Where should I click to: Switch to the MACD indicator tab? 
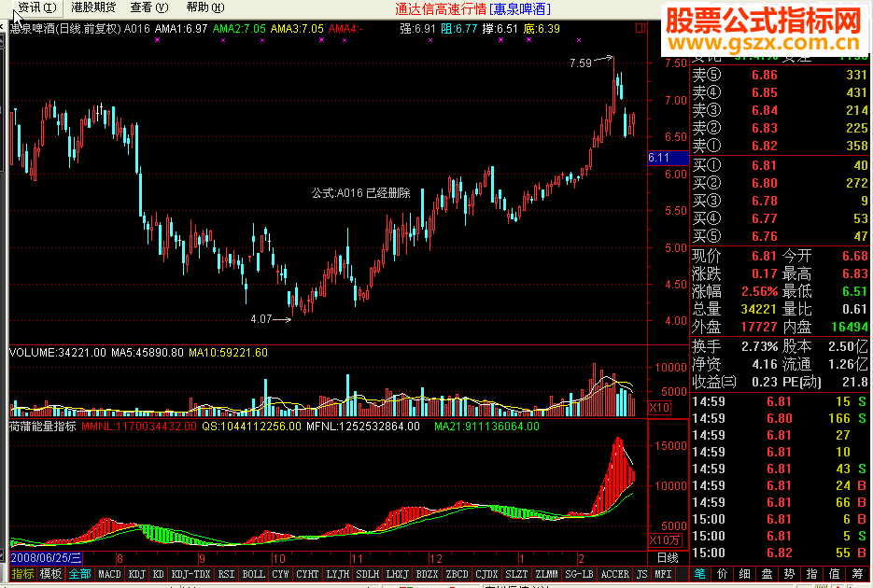(109, 574)
